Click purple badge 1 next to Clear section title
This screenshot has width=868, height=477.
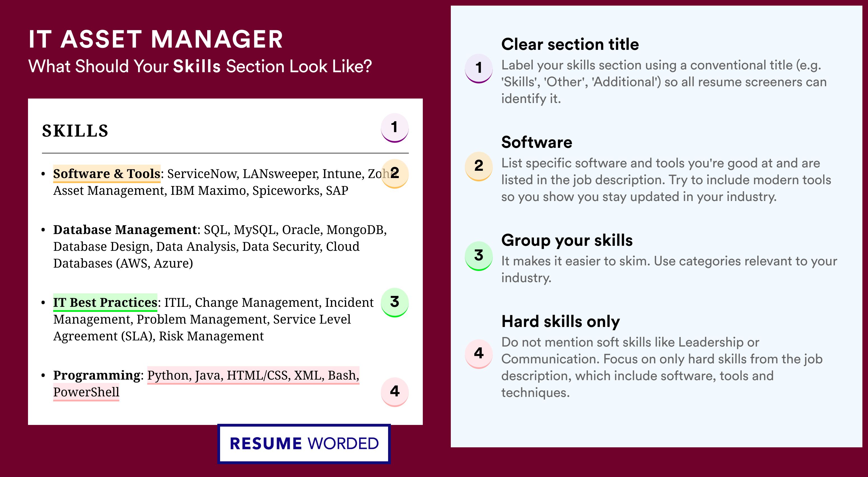tap(479, 68)
